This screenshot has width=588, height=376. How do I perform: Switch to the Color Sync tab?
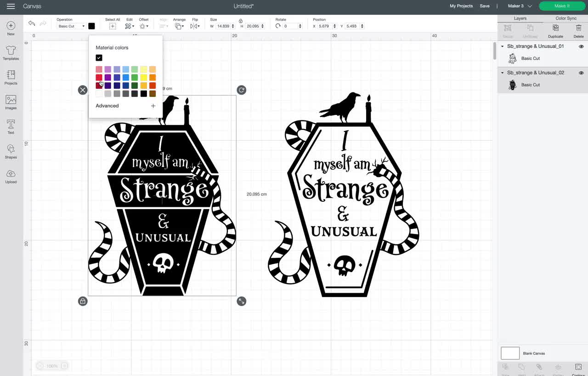(x=565, y=18)
